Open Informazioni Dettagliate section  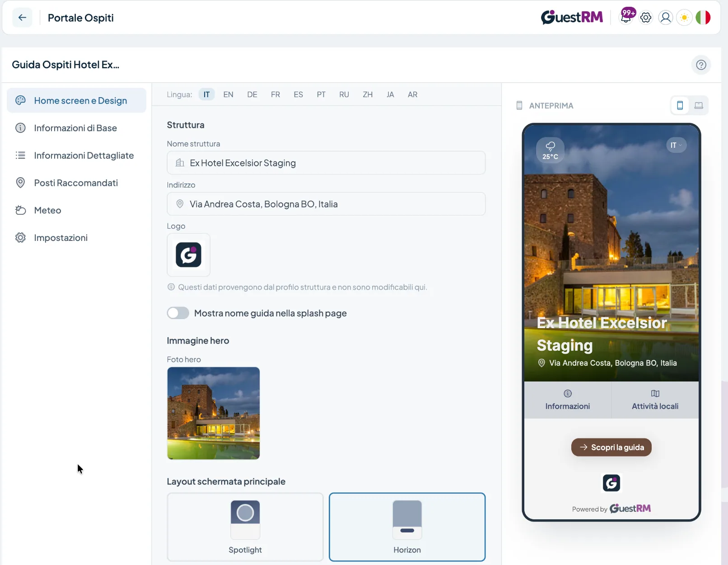click(77, 155)
